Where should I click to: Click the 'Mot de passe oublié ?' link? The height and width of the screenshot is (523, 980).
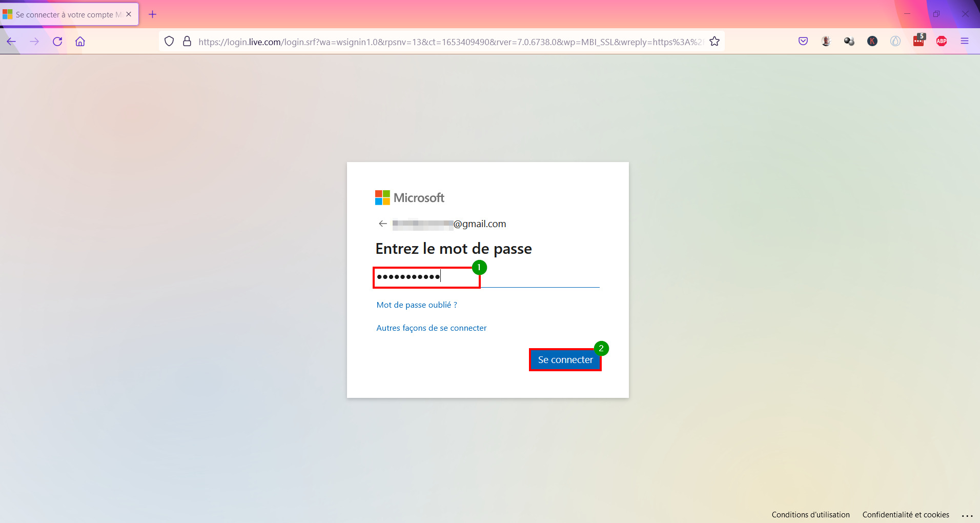pyautogui.click(x=417, y=305)
